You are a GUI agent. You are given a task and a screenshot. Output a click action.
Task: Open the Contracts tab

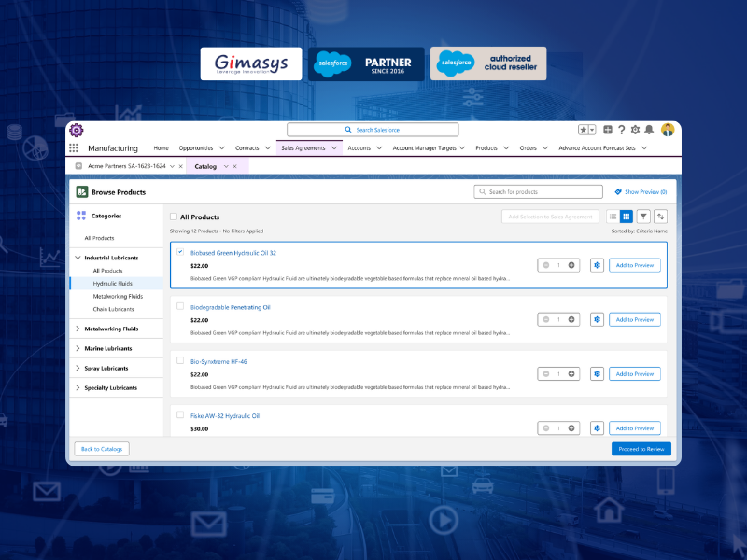(247, 148)
